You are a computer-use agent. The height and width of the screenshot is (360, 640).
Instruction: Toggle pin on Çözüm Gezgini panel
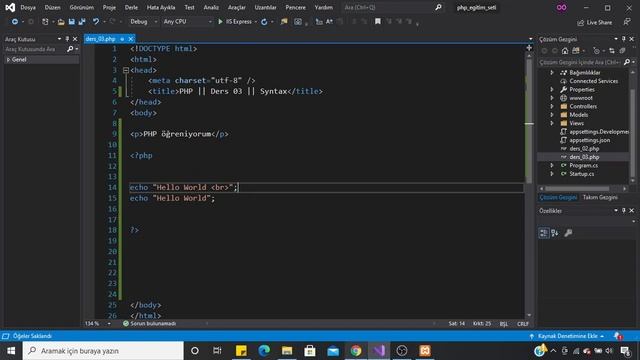tap(624, 39)
